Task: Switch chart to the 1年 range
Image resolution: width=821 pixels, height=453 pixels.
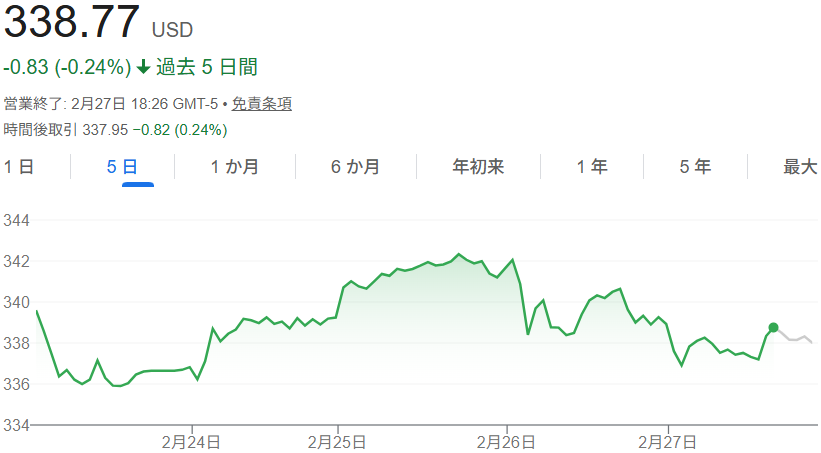Action: tap(591, 167)
